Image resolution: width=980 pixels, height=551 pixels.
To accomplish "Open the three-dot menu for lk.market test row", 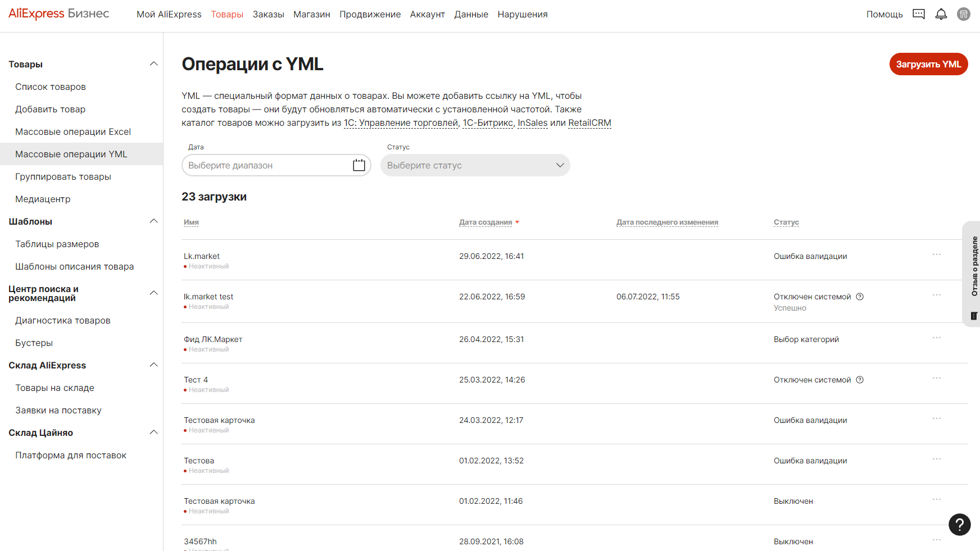I will (937, 295).
